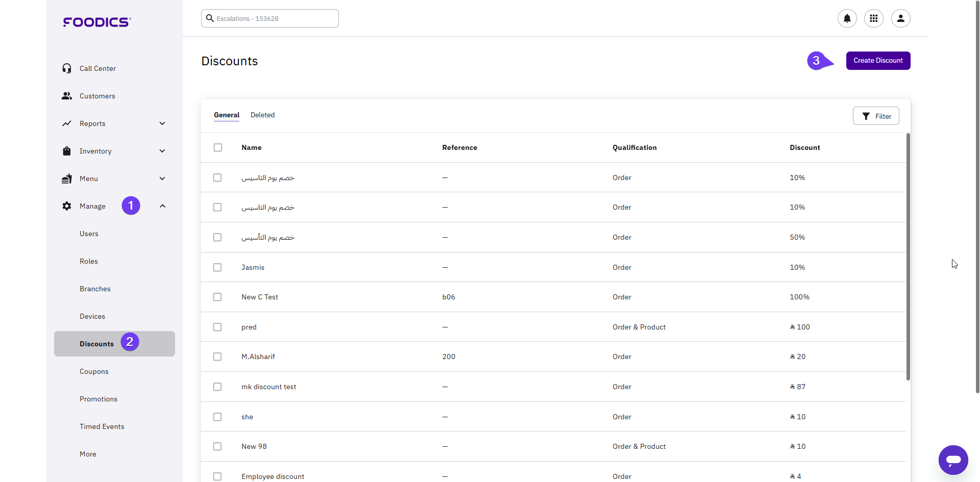Viewport: 980px width, 482px height.
Task: Click the Reference column header
Action: coord(460,147)
